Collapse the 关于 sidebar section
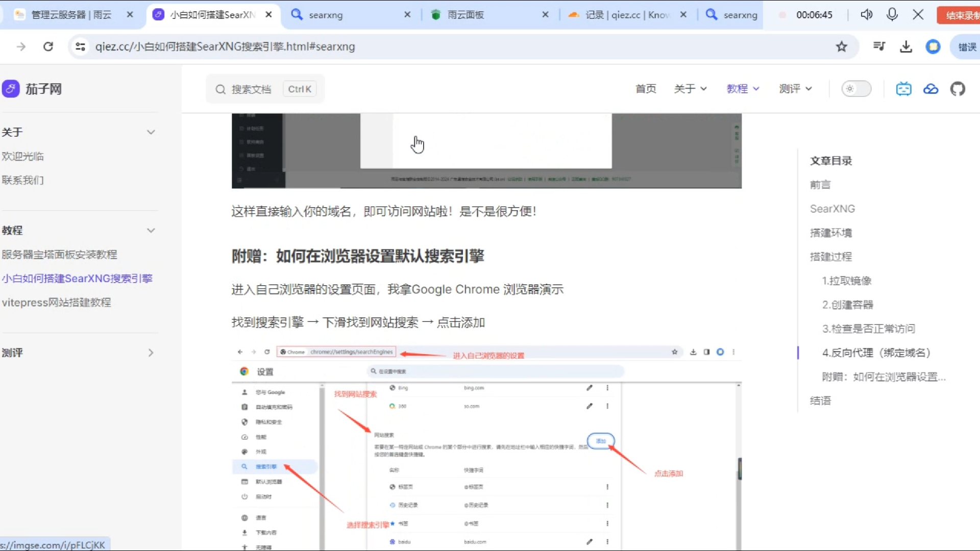 tap(151, 132)
